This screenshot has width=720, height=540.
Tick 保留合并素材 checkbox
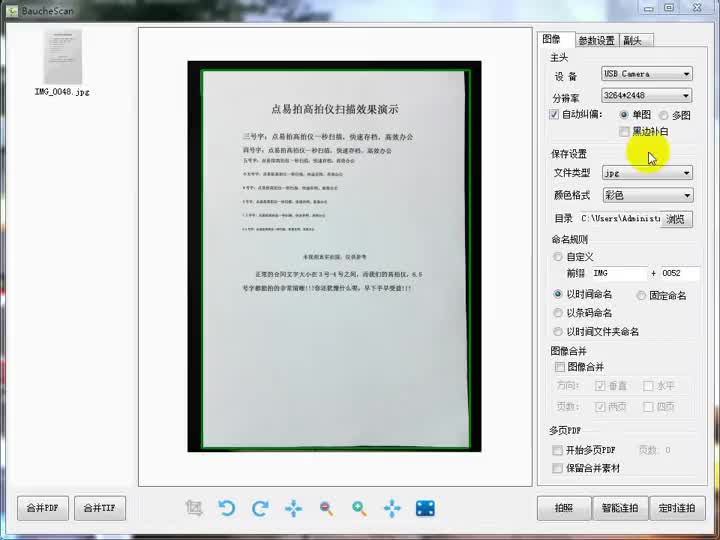point(557,468)
